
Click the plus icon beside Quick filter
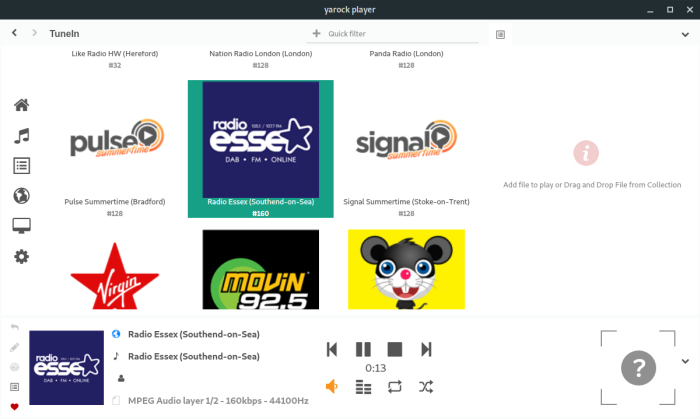pos(317,33)
